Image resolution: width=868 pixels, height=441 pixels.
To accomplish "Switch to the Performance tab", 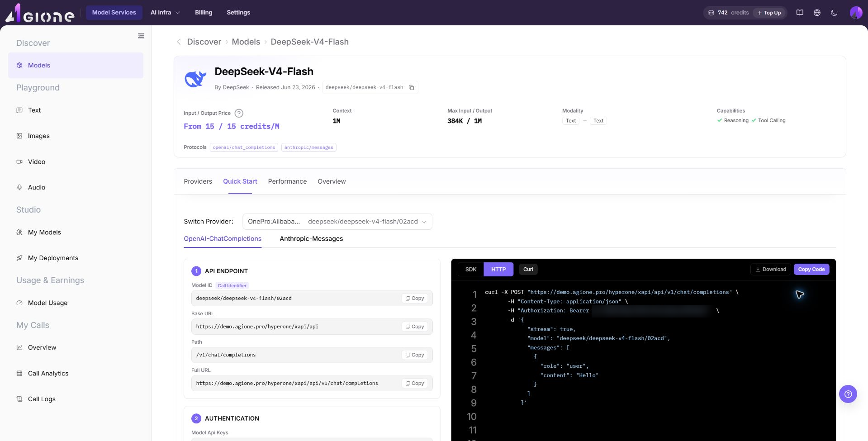I will click(x=287, y=181).
